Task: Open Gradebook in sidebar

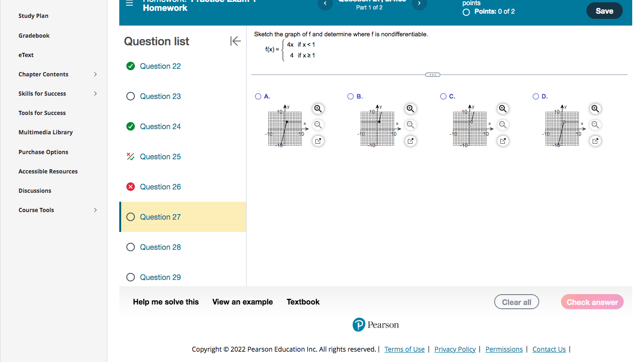Action: (x=34, y=36)
